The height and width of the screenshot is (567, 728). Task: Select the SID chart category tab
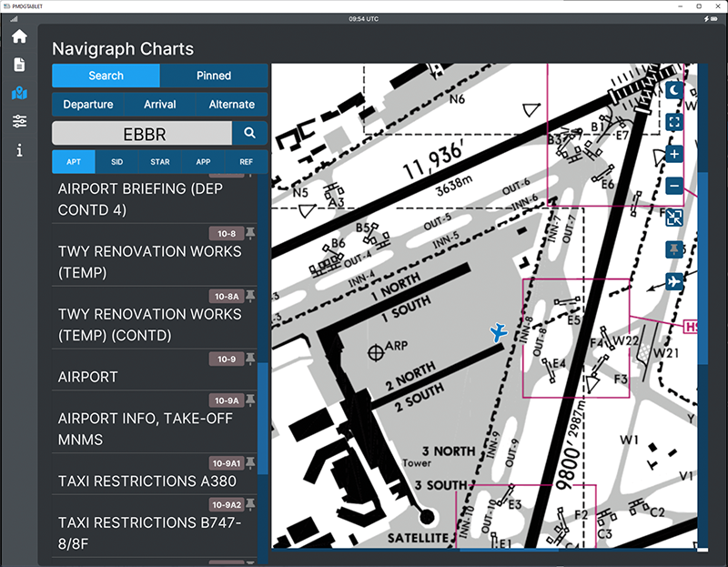(x=116, y=162)
